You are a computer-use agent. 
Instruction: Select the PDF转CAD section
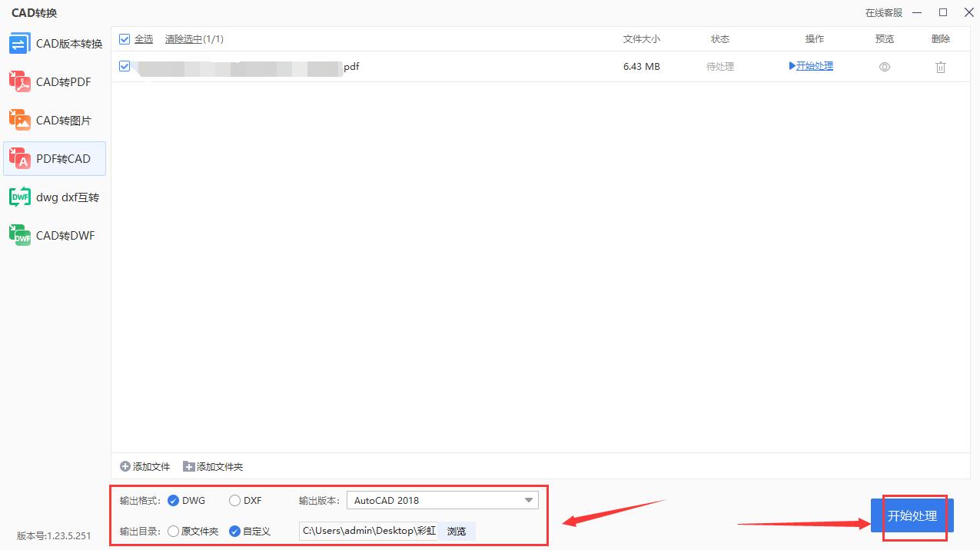click(x=55, y=159)
